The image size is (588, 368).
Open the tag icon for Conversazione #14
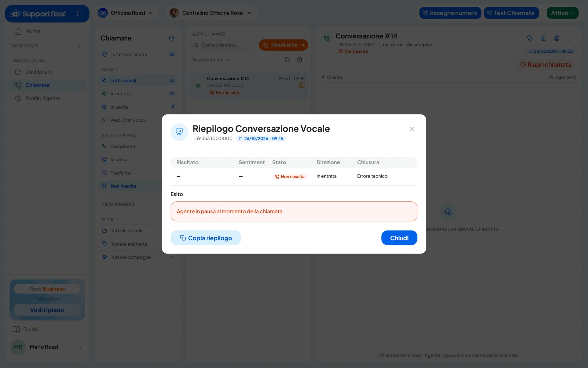click(530, 38)
